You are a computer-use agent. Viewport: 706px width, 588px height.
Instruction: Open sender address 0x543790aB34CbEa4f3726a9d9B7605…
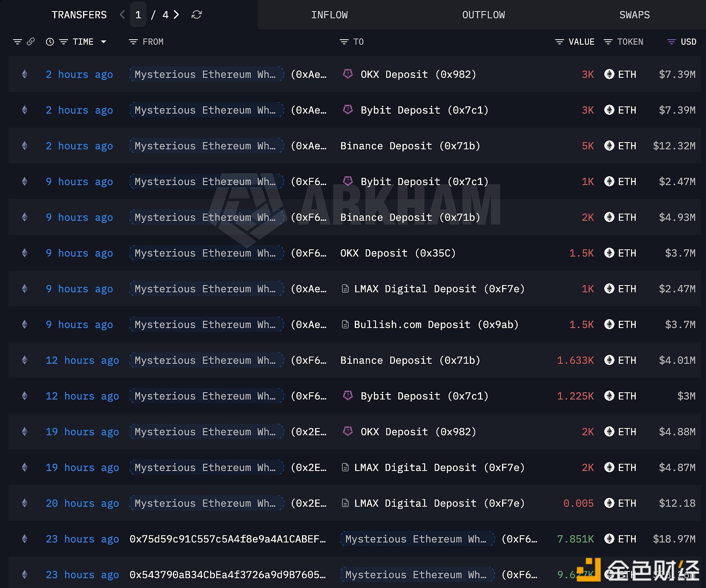pos(227,575)
